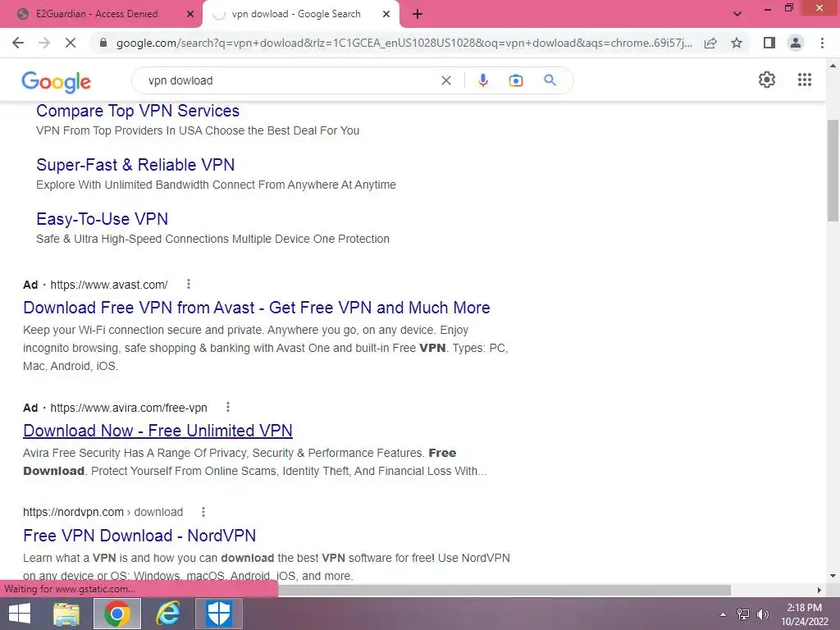Open a new browser tab

pyautogui.click(x=418, y=15)
